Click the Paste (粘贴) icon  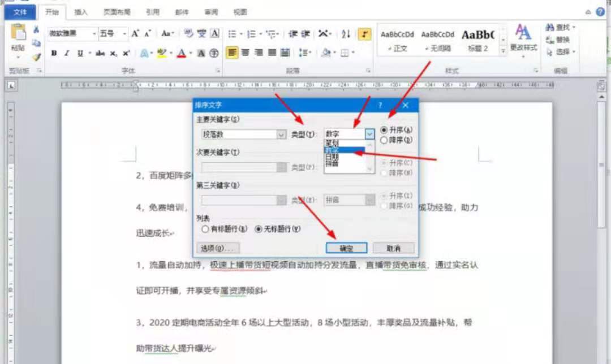click(18, 38)
